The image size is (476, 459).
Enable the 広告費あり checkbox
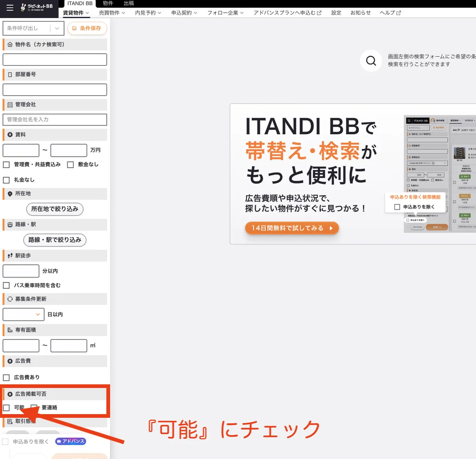click(6, 377)
